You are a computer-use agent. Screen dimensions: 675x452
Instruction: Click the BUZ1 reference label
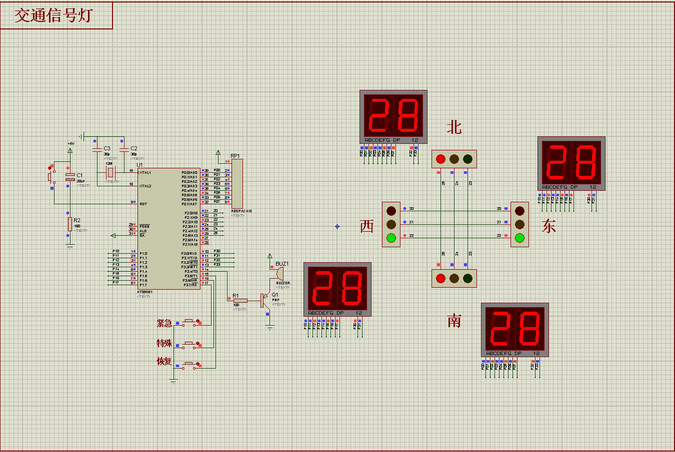click(282, 263)
